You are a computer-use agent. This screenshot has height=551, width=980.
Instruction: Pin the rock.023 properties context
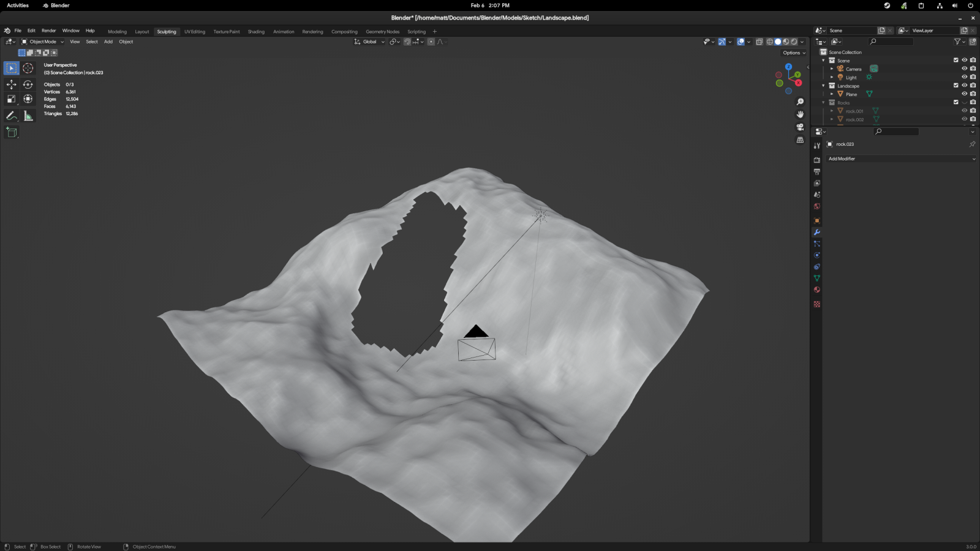[x=972, y=144]
